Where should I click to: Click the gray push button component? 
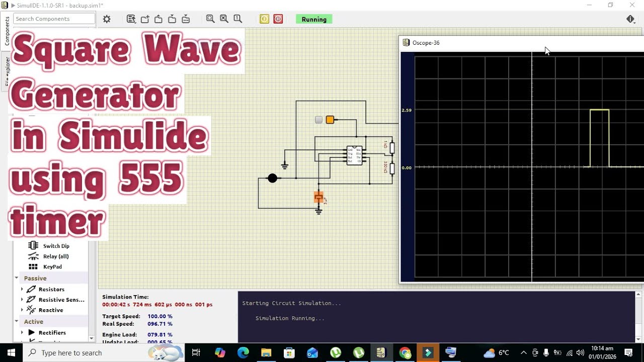click(x=318, y=120)
